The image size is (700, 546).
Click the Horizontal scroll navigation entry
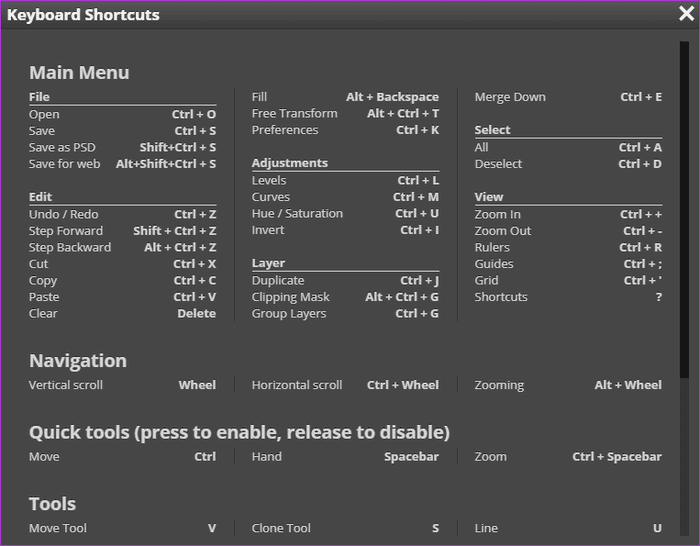[x=297, y=385]
